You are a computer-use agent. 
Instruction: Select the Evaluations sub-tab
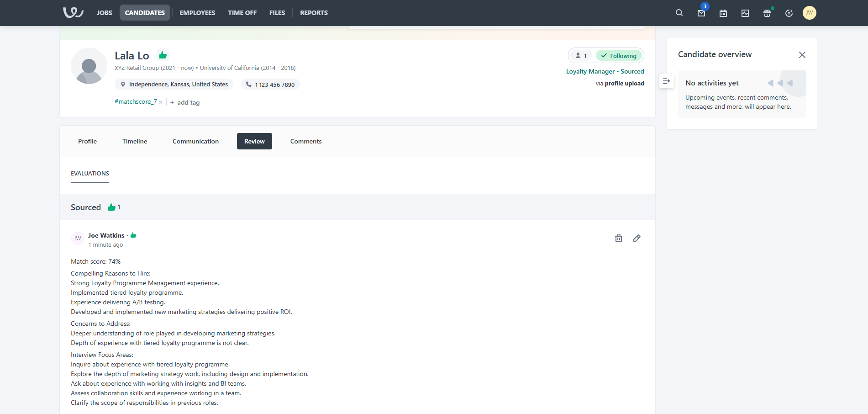click(x=90, y=174)
